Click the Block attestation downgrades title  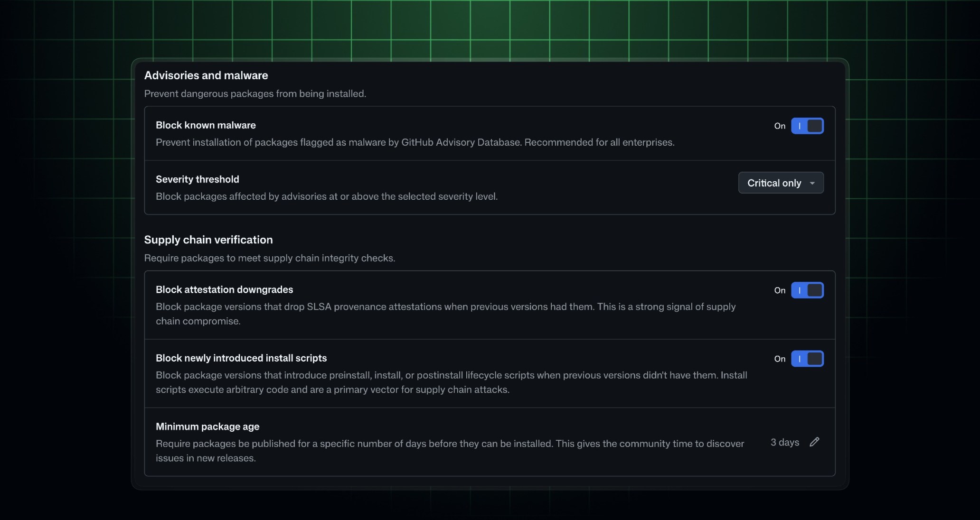pos(225,289)
